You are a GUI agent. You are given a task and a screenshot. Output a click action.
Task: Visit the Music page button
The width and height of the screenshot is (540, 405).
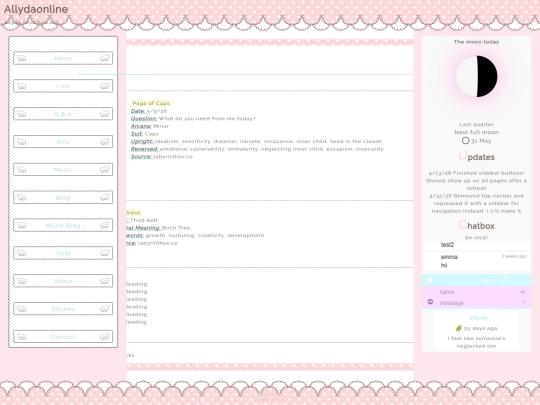click(x=63, y=170)
